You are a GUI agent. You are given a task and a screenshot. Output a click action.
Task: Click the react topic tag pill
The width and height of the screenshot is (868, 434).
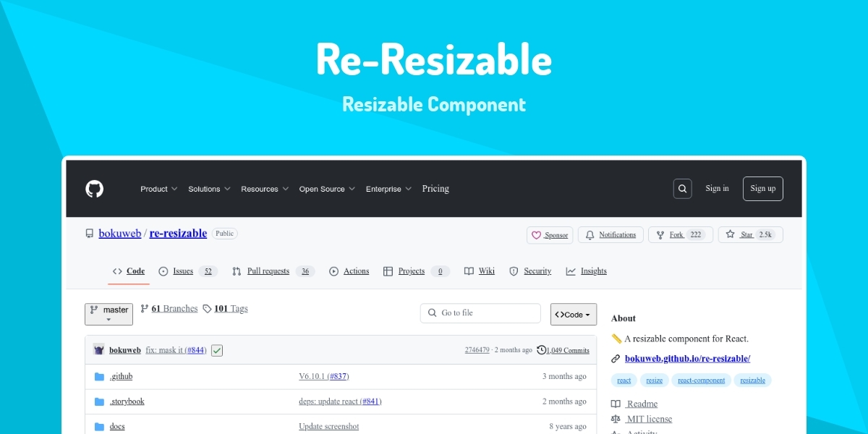click(x=624, y=380)
